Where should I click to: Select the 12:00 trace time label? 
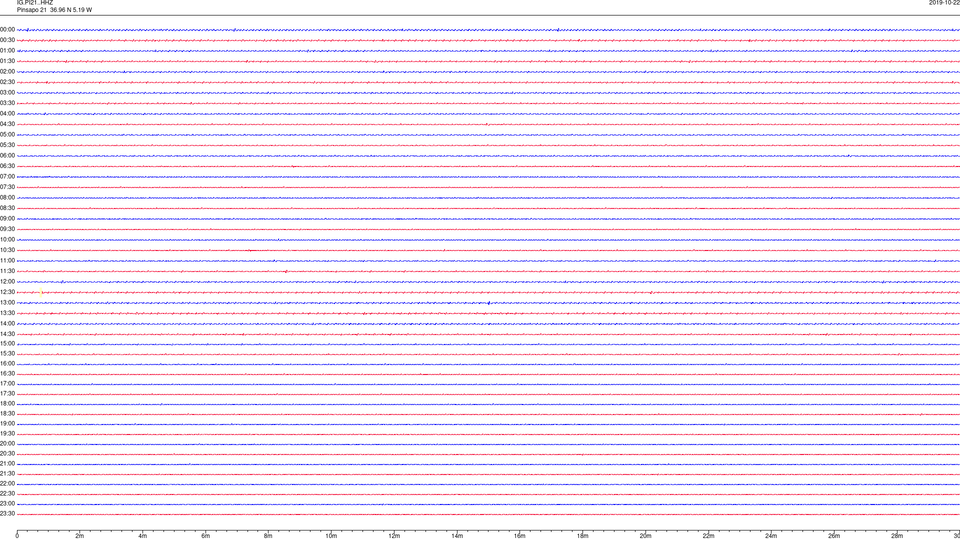(7, 282)
